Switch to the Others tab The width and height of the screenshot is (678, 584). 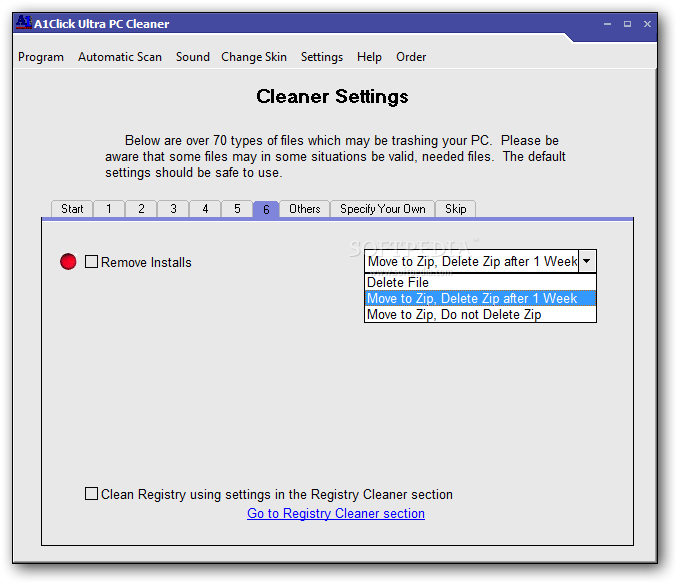pos(304,209)
